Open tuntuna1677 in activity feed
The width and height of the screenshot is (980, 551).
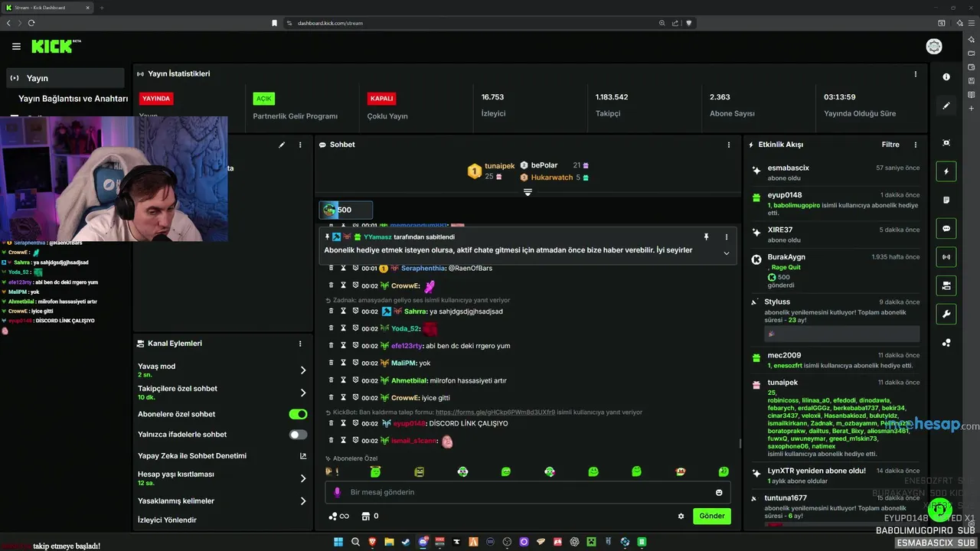click(786, 498)
